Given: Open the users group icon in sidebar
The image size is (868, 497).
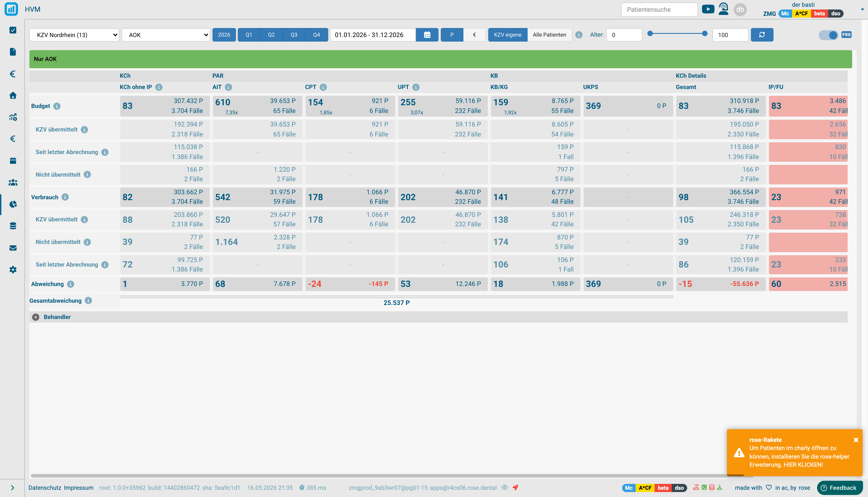Looking at the screenshot, I should [x=13, y=182].
